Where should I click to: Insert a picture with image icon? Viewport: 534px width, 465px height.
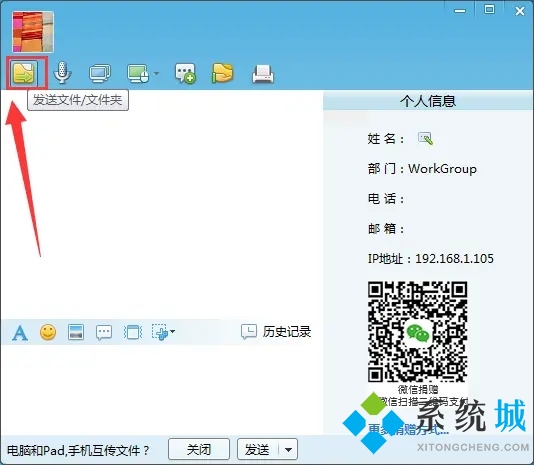76,332
